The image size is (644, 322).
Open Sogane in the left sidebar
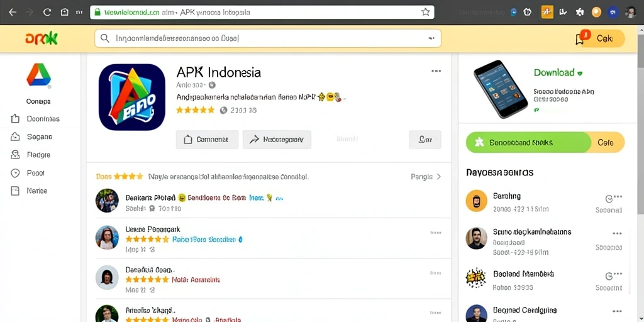(31, 136)
